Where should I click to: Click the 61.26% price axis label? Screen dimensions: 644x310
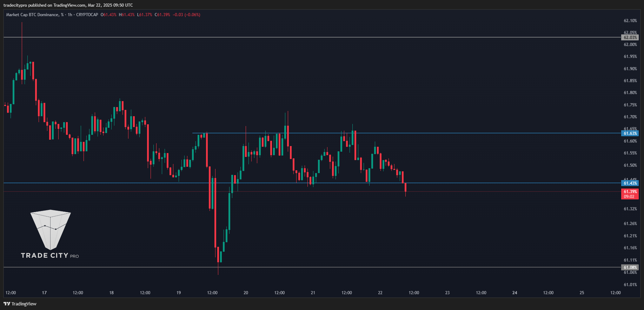point(630,224)
